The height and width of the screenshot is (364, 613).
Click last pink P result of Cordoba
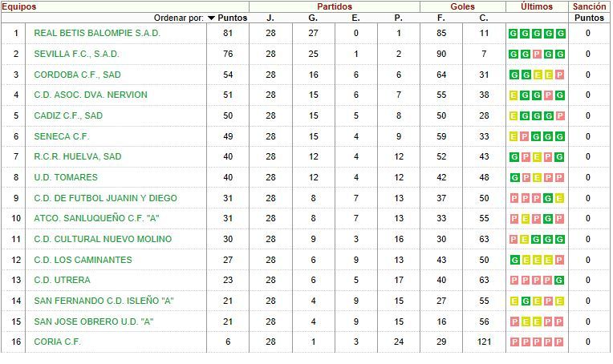pos(559,75)
